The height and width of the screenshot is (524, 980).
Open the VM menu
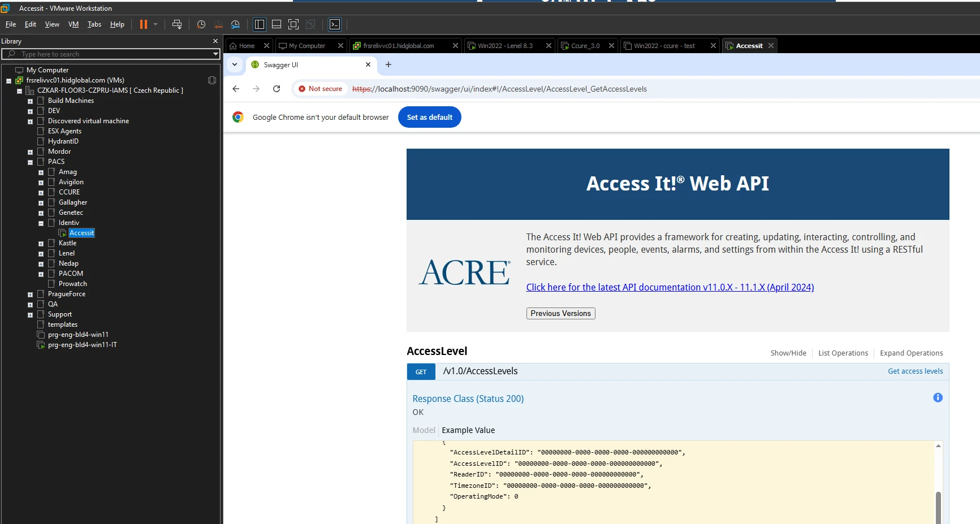(74, 24)
